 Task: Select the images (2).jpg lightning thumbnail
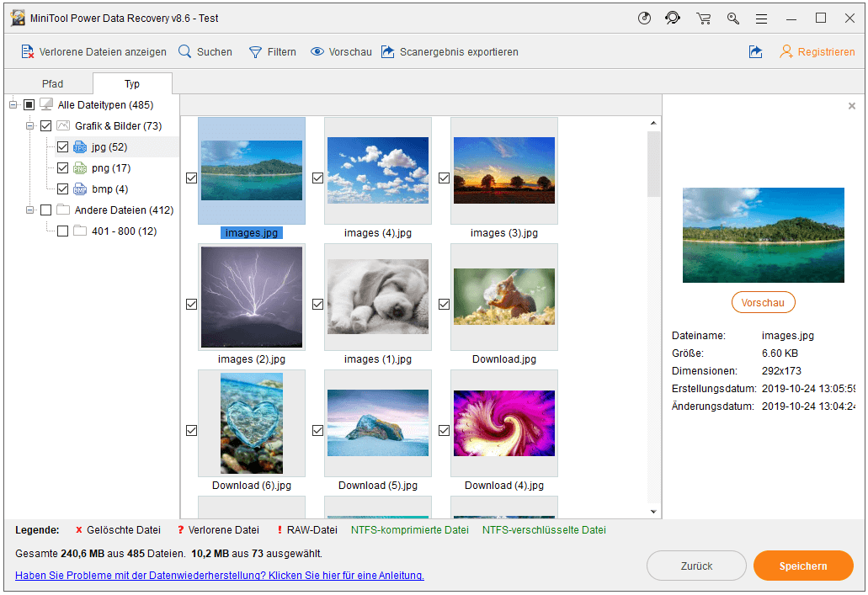252,297
